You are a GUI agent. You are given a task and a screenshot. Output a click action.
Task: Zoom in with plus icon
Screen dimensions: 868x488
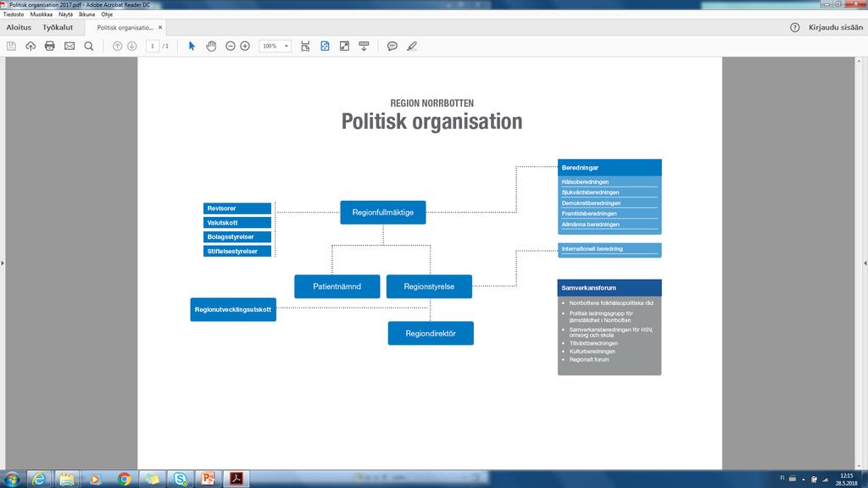pyautogui.click(x=245, y=47)
